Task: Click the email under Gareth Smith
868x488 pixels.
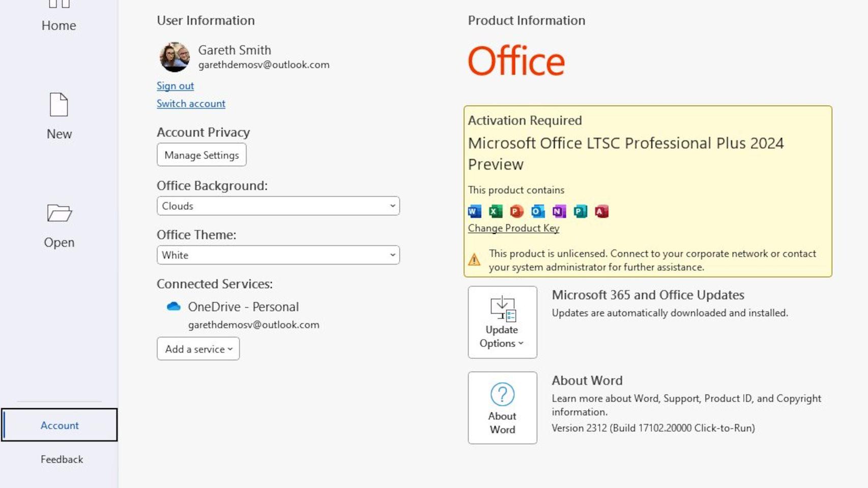Action: point(264,65)
